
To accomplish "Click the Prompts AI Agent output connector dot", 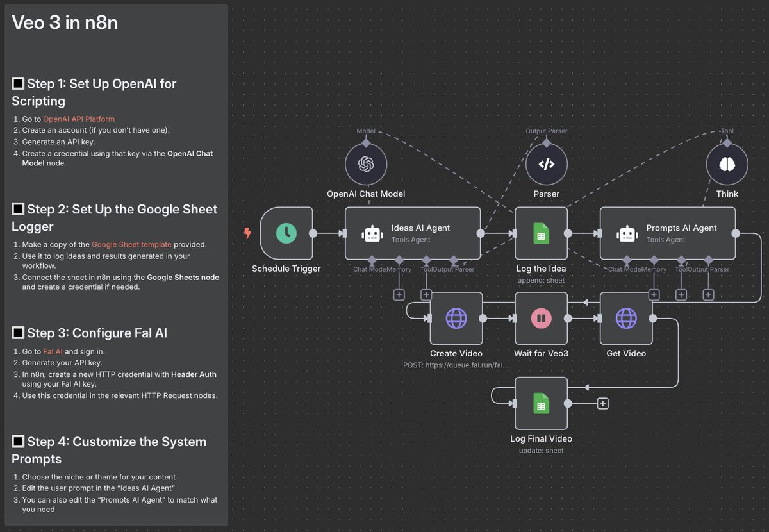I will tap(736, 233).
